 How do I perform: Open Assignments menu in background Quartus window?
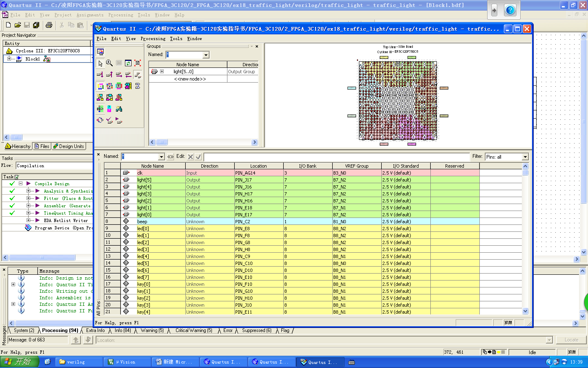click(x=90, y=15)
